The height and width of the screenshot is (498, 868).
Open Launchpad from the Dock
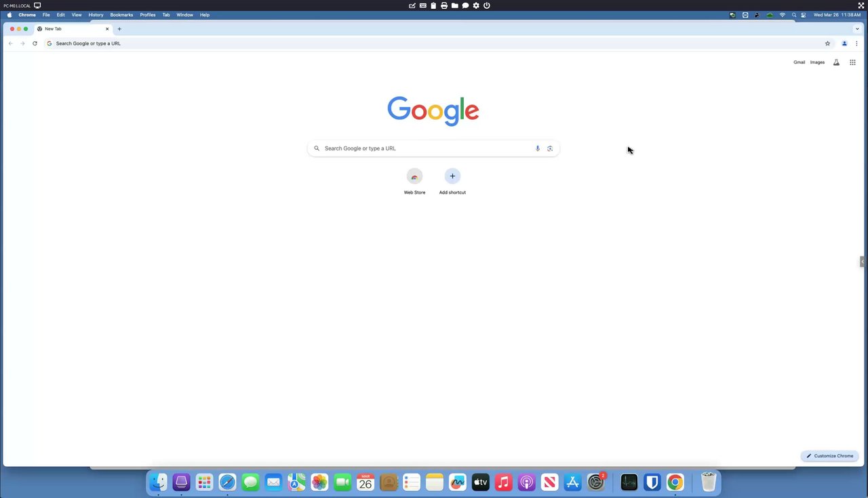pos(204,482)
